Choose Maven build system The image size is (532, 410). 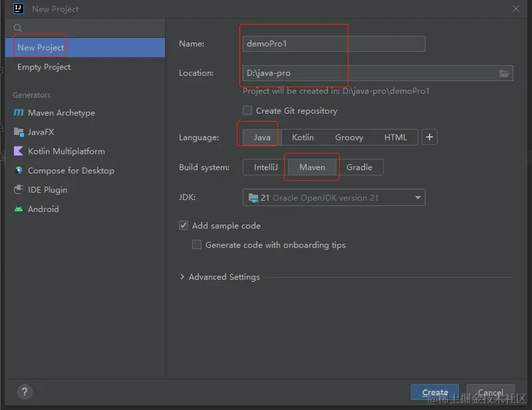(x=312, y=167)
